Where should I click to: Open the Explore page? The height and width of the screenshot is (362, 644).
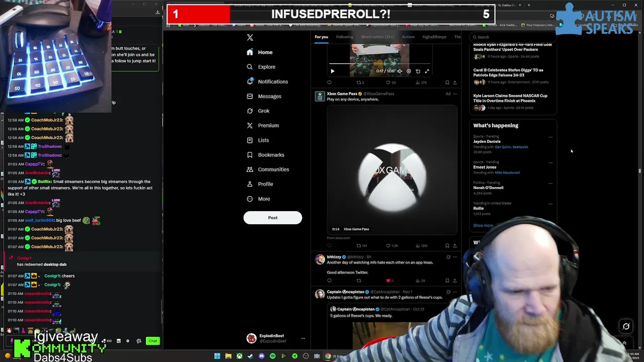pos(261,67)
